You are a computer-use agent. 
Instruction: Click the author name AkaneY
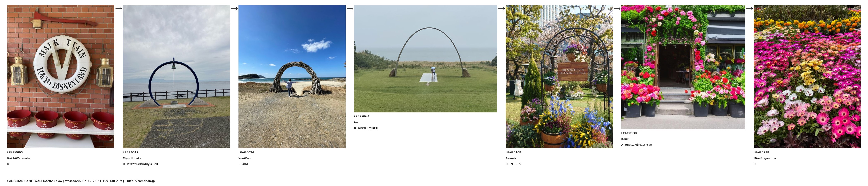(511, 158)
